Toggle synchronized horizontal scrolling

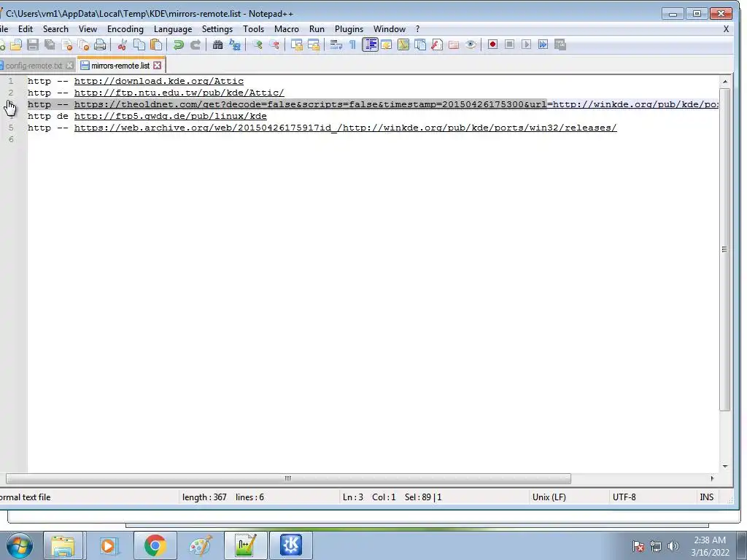tap(314, 44)
